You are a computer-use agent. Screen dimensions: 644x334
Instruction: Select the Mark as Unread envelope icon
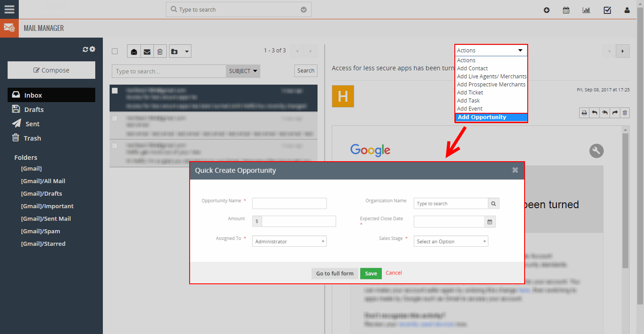coord(147,51)
